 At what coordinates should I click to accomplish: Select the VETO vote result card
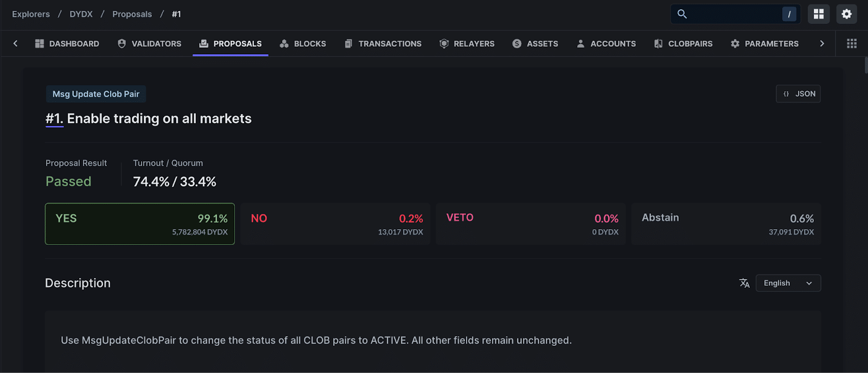(x=531, y=224)
